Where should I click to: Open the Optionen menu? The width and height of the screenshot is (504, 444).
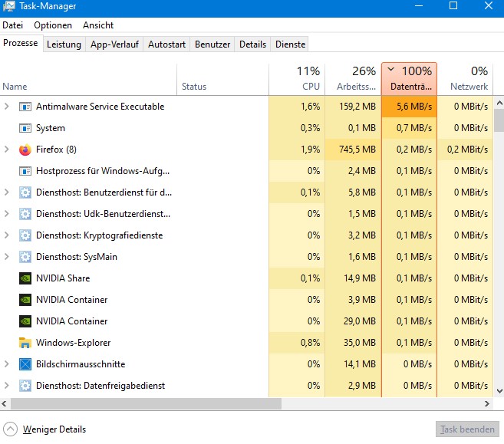click(x=53, y=25)
